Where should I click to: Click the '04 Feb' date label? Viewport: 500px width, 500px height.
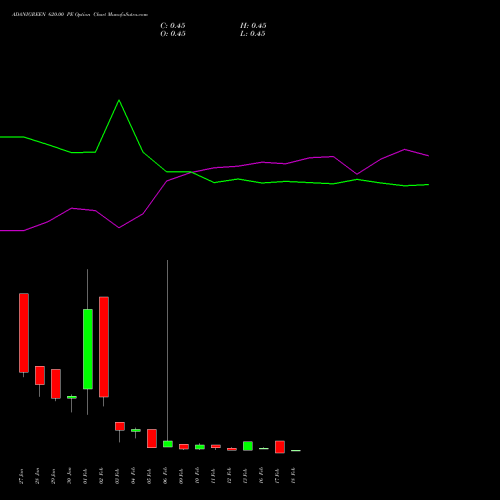(x=134, y=476)
